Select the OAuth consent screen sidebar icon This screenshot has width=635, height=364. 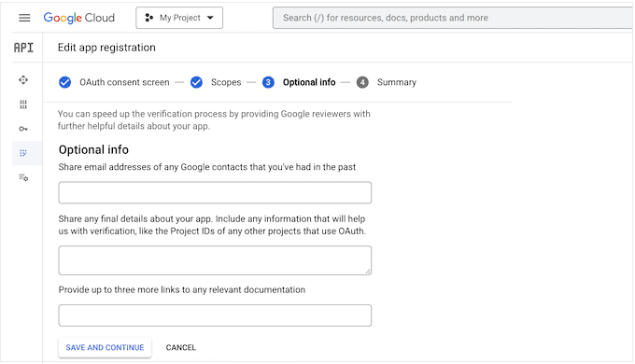23,153
